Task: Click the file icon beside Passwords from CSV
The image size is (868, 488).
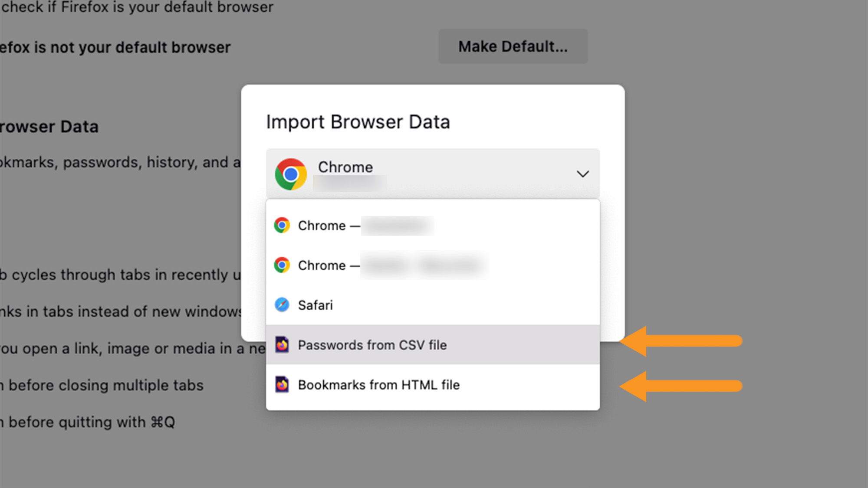Action: pyautogui.click(x=282, y=345)
